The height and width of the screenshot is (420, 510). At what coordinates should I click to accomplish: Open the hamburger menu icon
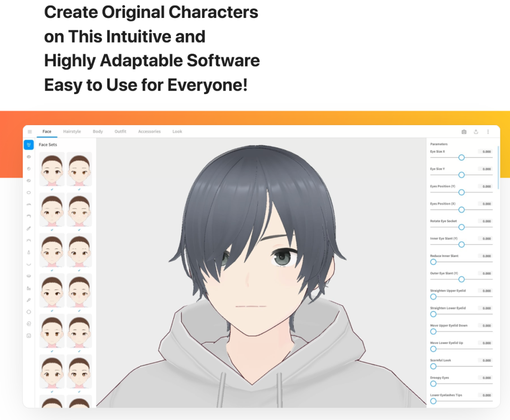pos(30,132)
